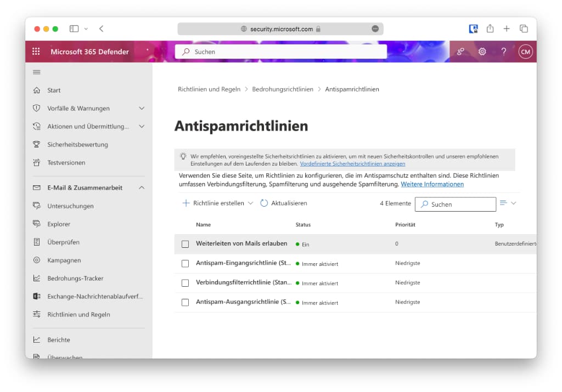
Task: Check the Verbindungsfilterrichtlinie row checkbox
Action: point(185,283)
